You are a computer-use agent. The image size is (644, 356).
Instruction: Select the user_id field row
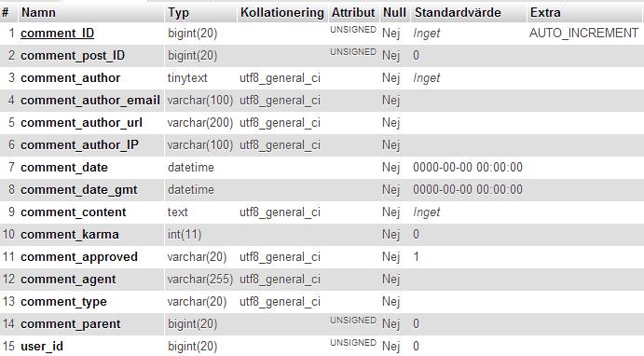[x=322, y=346]
